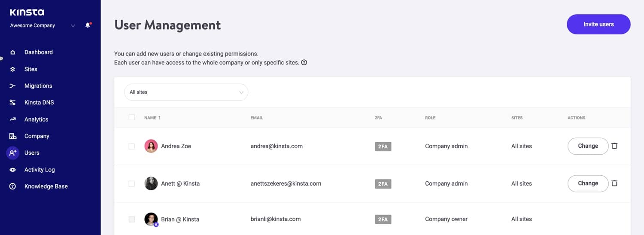
Task: Click the Kinsta DNS icon
Action: click(x=12, y=103)
